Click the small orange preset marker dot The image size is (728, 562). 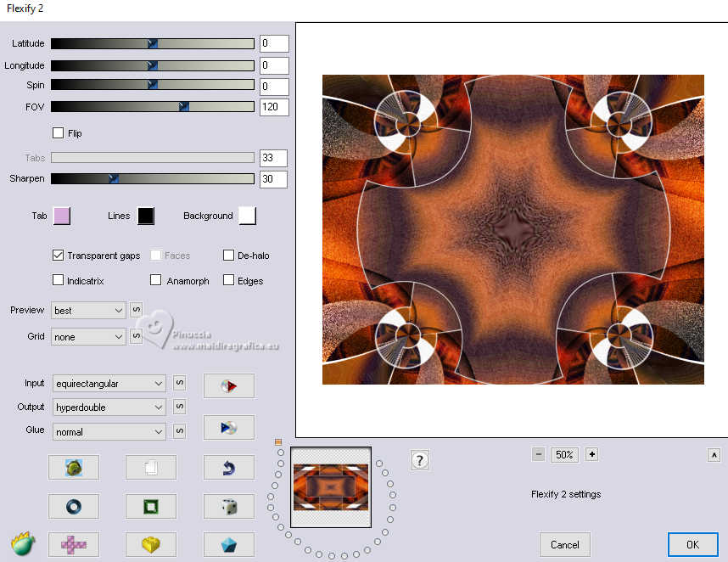pos(278,442)
